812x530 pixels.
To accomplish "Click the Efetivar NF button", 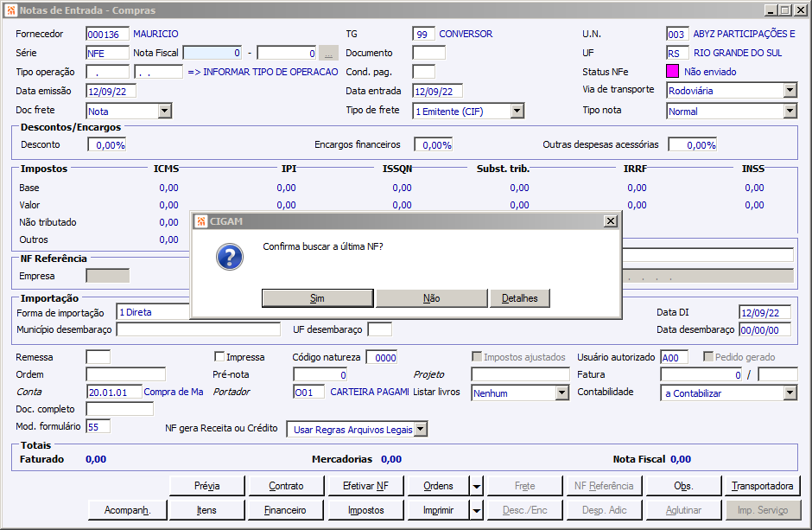I will pos(365,486).
